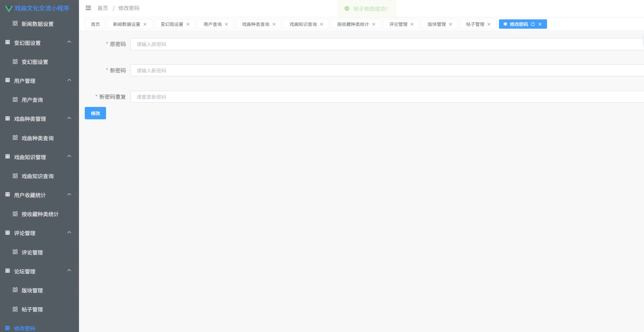Click the blue 修改 submit button
The image size is (644, 332).
pos(95,113)
